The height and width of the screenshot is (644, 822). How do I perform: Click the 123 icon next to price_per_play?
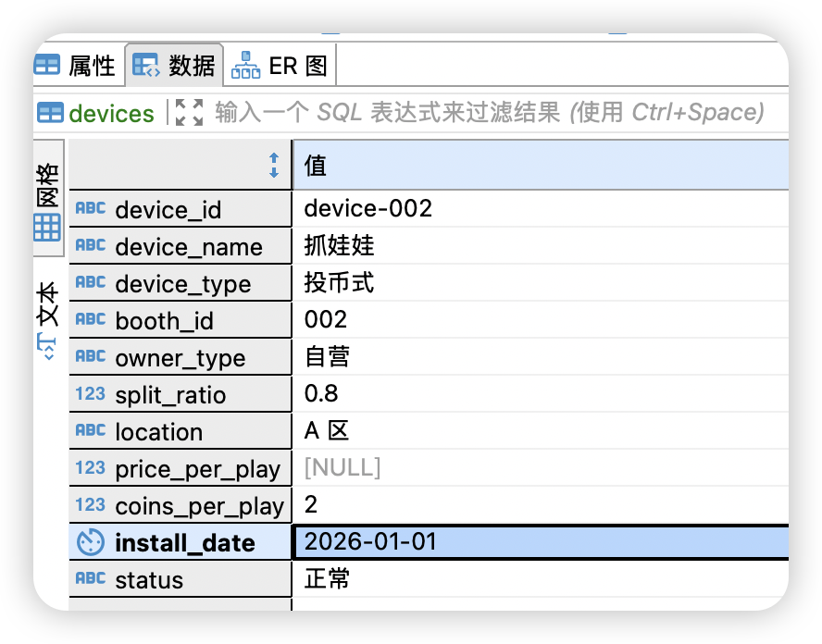point(92,468)
